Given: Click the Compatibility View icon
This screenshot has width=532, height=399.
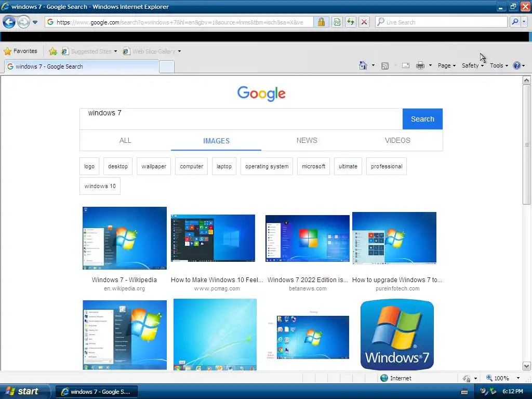Looking at the screenshot, I should pos(337,22).
